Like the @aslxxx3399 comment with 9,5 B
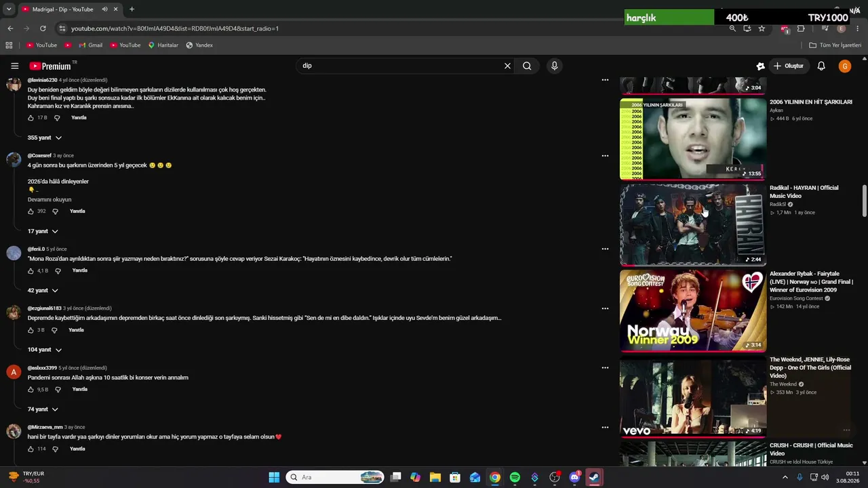This screenshot has height=488, width=868. pos(31,390)
